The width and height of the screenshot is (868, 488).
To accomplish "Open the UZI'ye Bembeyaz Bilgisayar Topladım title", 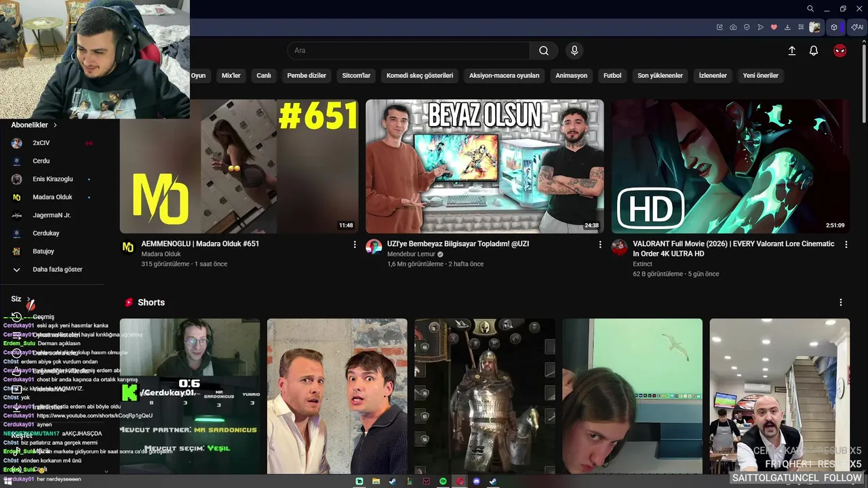I will click(x=458, y=244).
